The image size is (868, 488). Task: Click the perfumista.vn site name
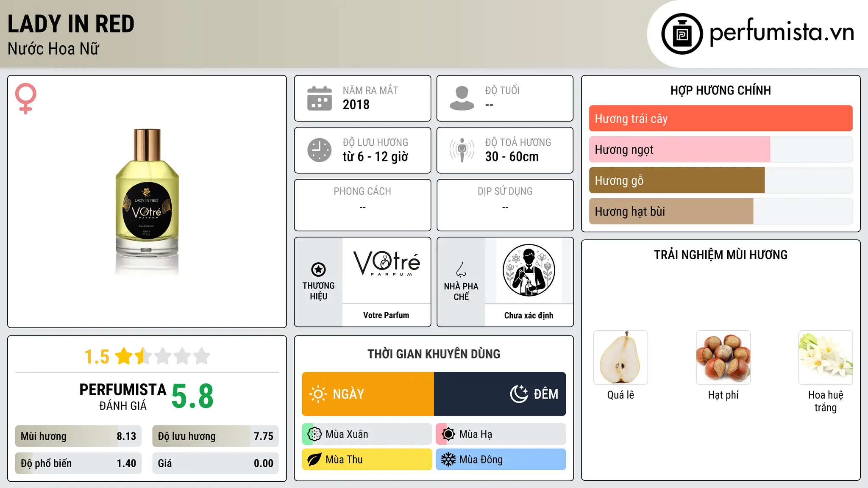coord(782,32)
